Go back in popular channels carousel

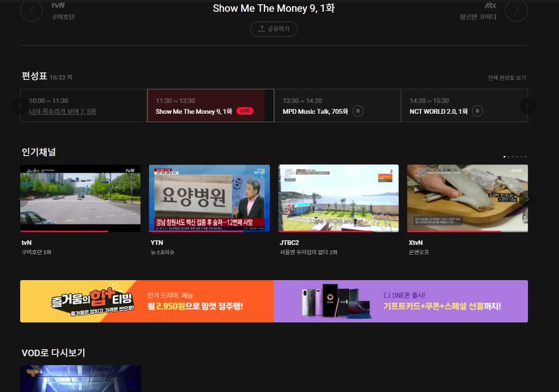(x=20, y=199)
